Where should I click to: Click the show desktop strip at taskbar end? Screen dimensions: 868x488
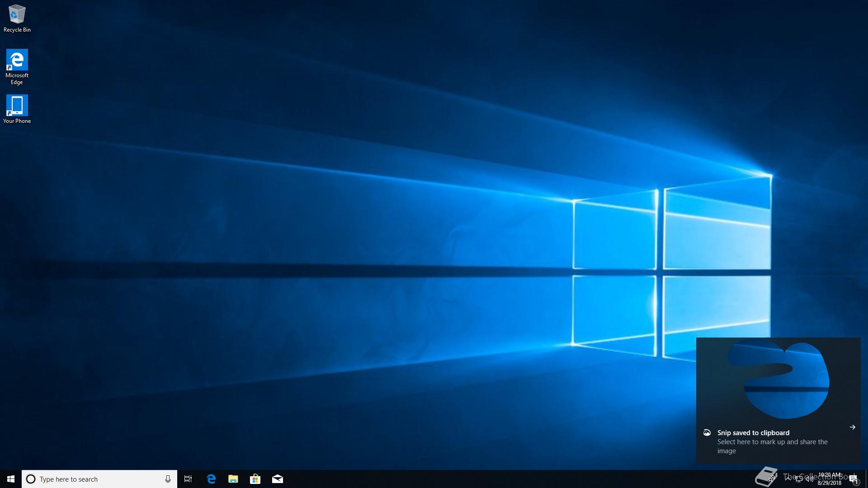point(867,479)
